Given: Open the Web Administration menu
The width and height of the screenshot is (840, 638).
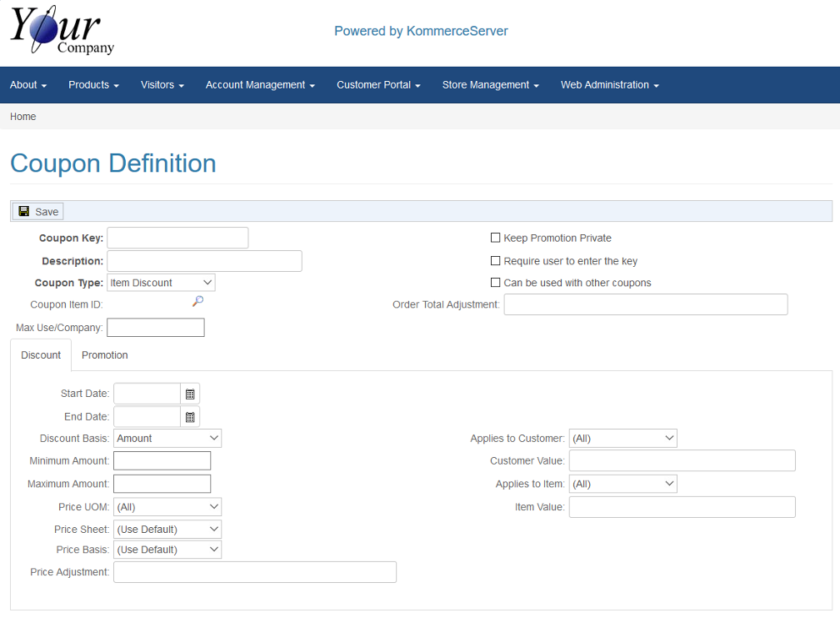Looking at the screenshot, I should 609,85.
